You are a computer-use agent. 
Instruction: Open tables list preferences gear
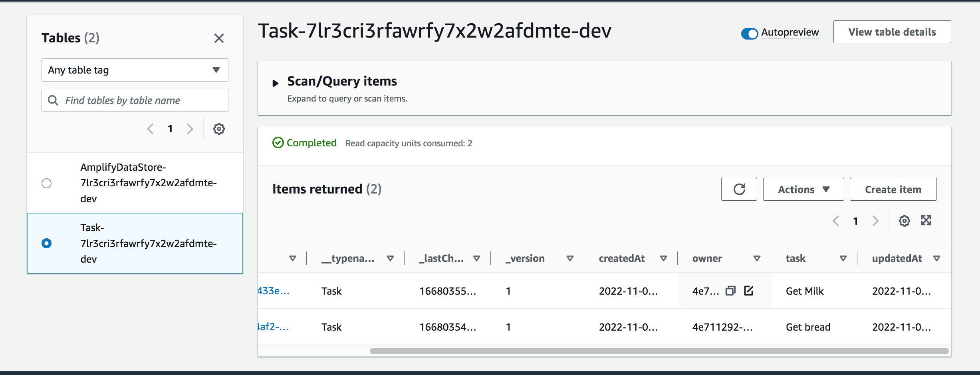[219, 129]
